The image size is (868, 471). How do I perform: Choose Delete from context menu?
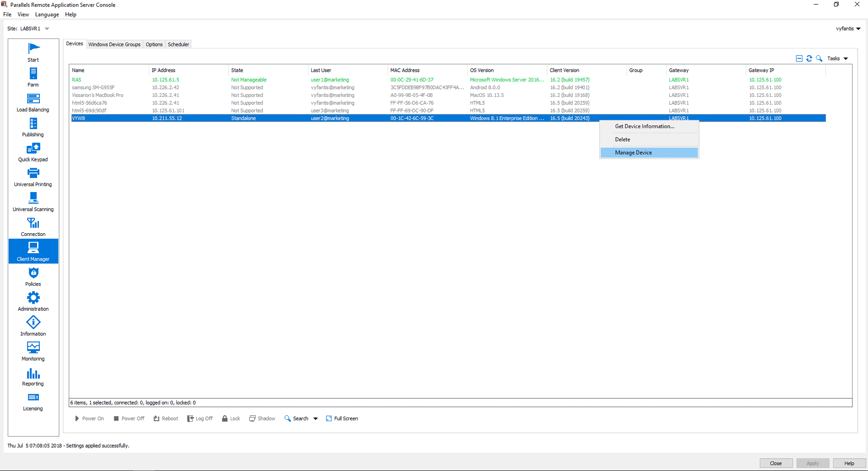pyautogui.click(x=649, y=139)
